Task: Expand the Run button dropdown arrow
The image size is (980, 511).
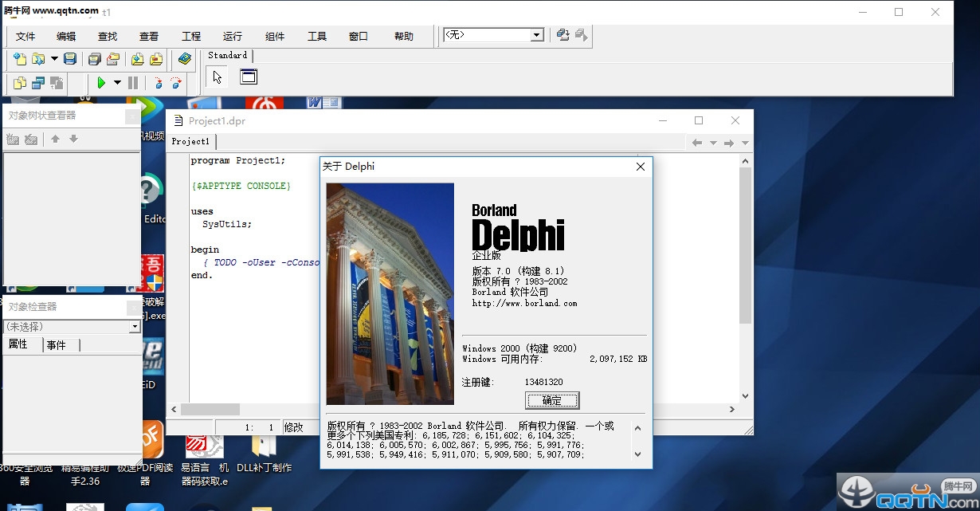Action: click(x=117, y=83)
